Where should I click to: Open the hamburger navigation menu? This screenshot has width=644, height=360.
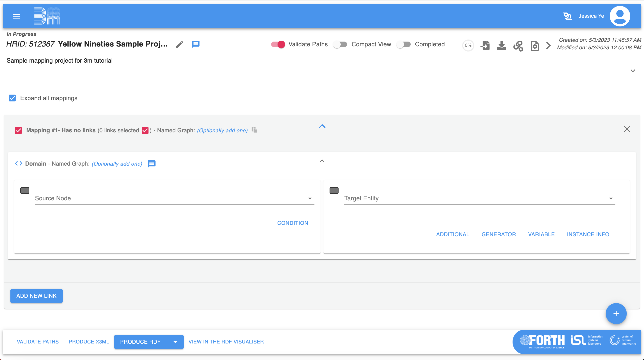click(16, 16)
